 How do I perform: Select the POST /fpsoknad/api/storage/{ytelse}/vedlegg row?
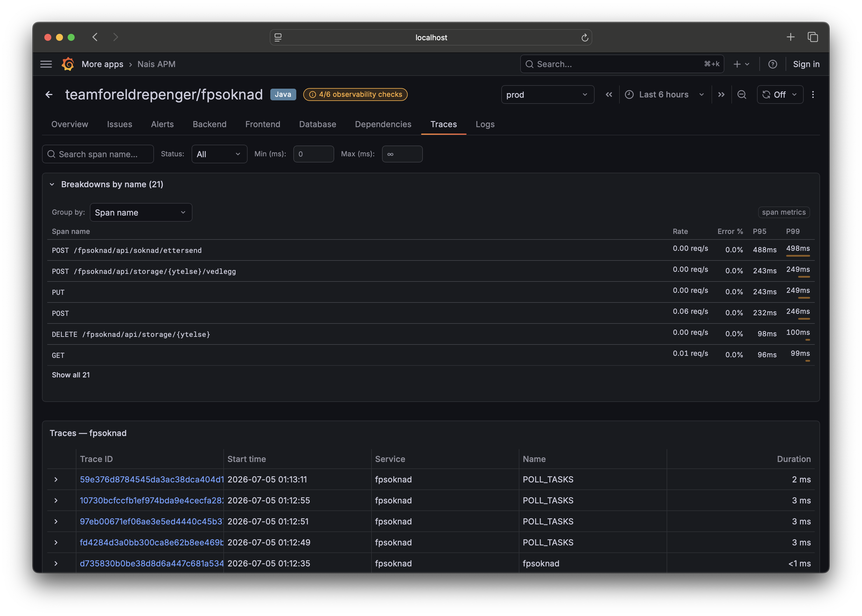tap(431, 271)
